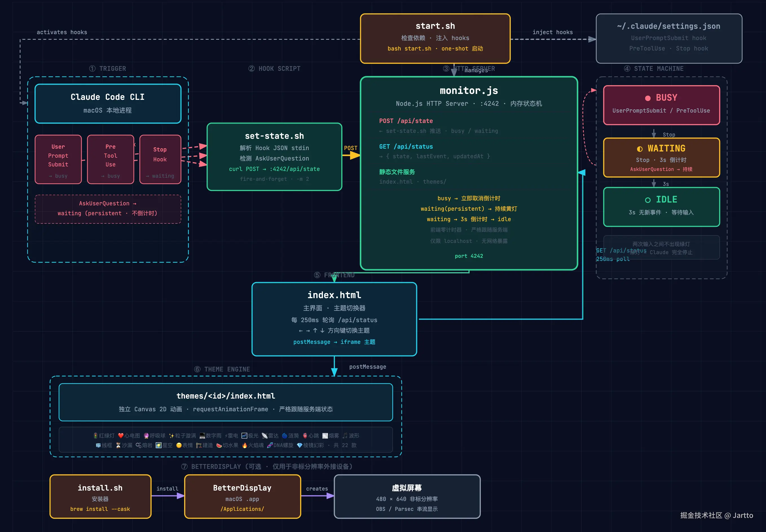Screen dimensions: 766x532
Task: Choose the blue spiral icon for 涟漪
Action: coord(285,436)
